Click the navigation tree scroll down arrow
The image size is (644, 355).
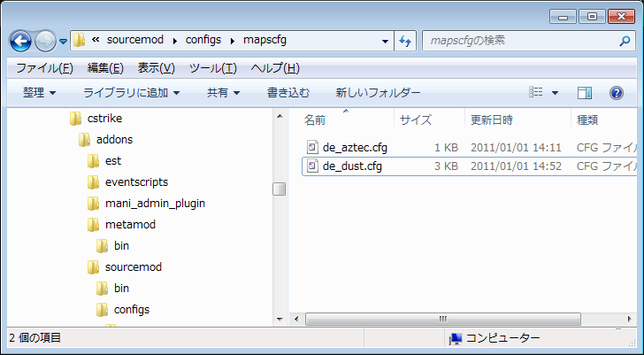point(280,319)
